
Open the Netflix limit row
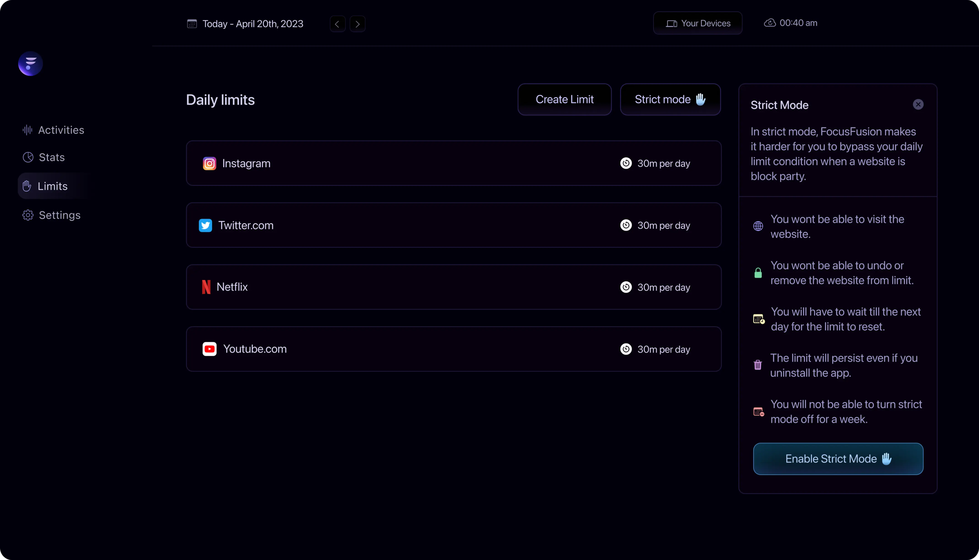click(453, 287)
